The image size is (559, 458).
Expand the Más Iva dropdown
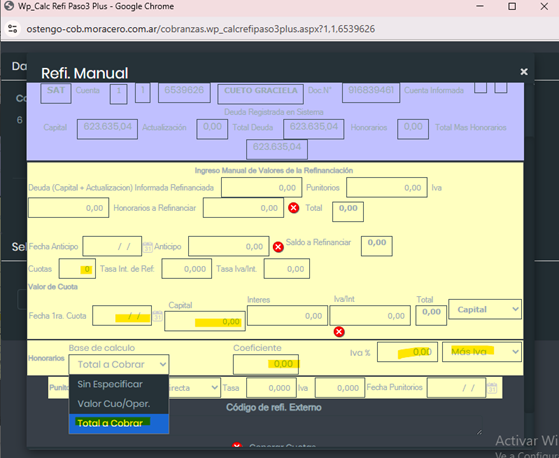point(482,352)
